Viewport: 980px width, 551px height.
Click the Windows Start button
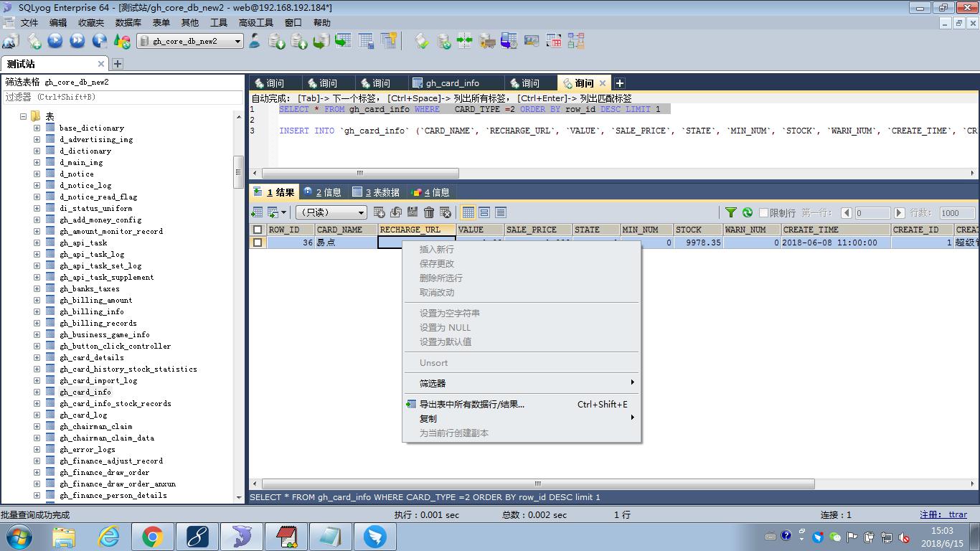18,536
